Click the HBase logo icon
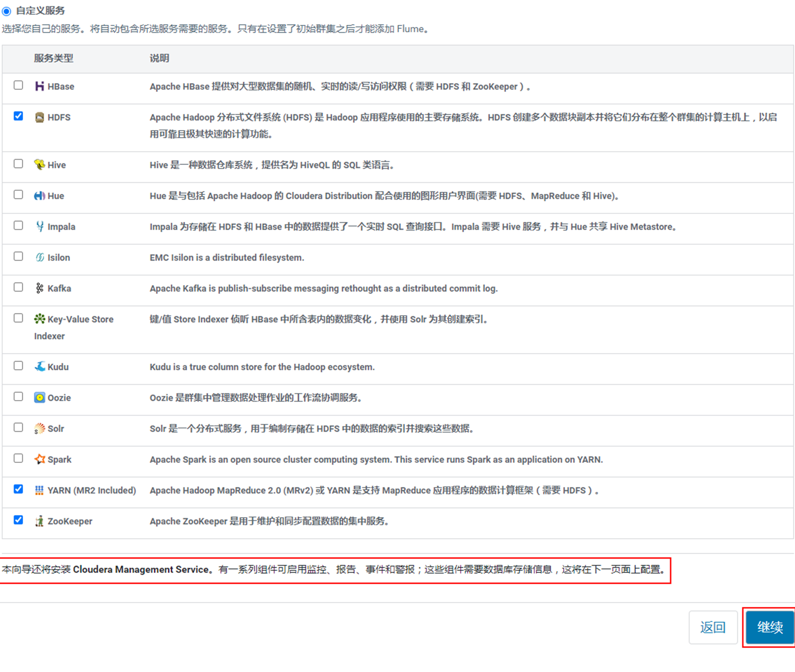This screenshot has width=795, height=672. point(39,86)
